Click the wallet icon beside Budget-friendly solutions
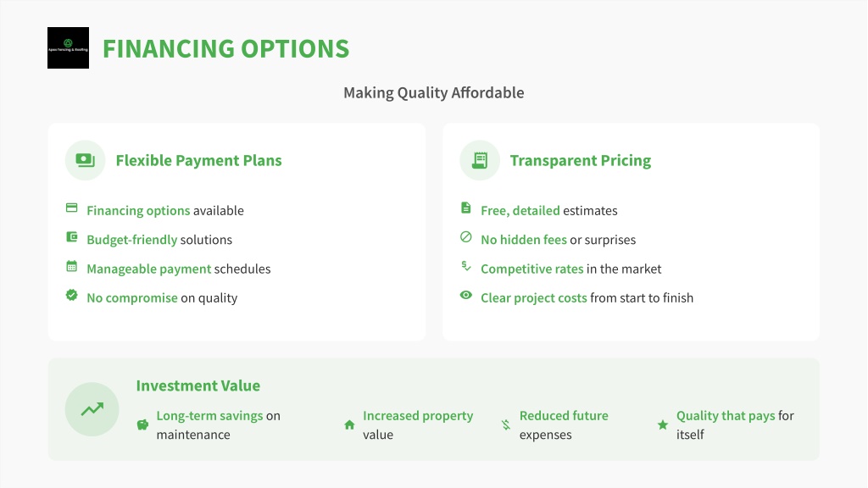868x488 pixels. (x=72, y=238)
